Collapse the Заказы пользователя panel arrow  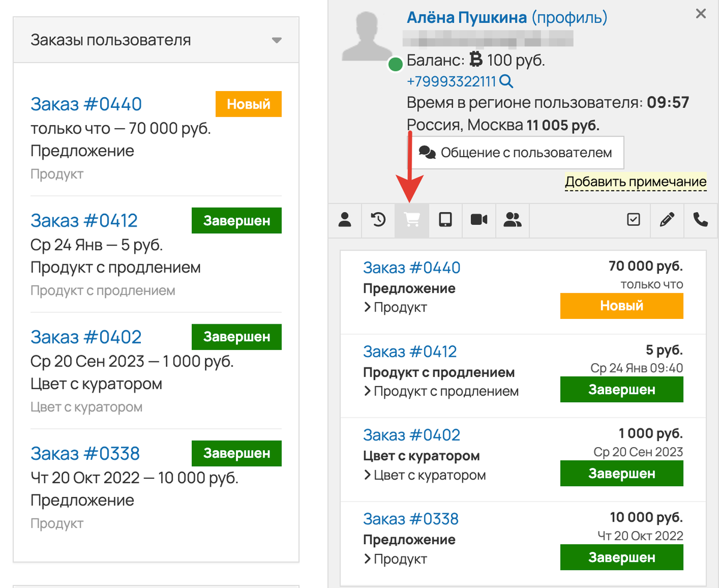coord(276,41)
